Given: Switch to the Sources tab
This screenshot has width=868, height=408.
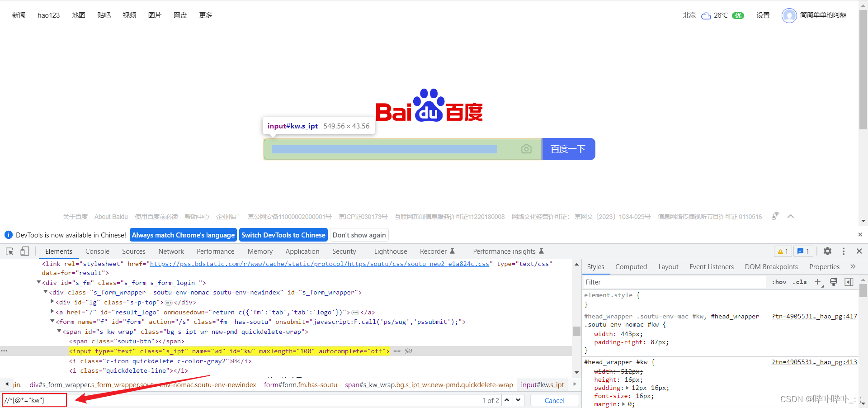Looking at the screenshot, I should (134, 251).
